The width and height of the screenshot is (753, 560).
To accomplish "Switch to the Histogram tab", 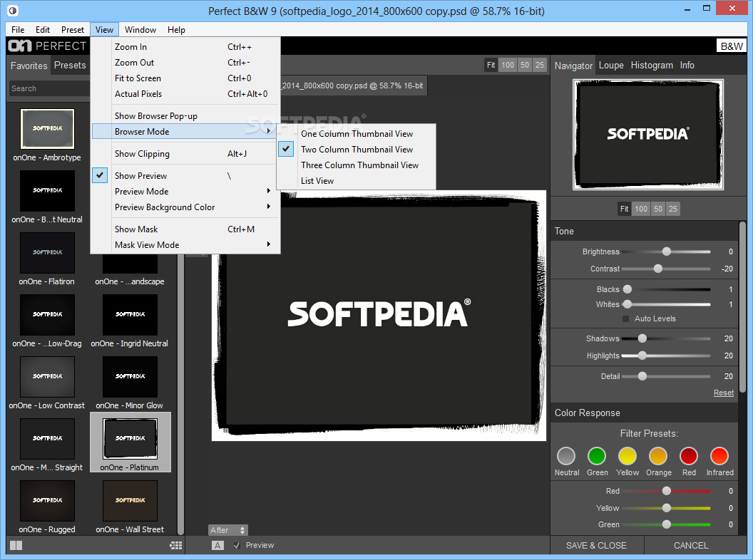I will click(652, 66).
